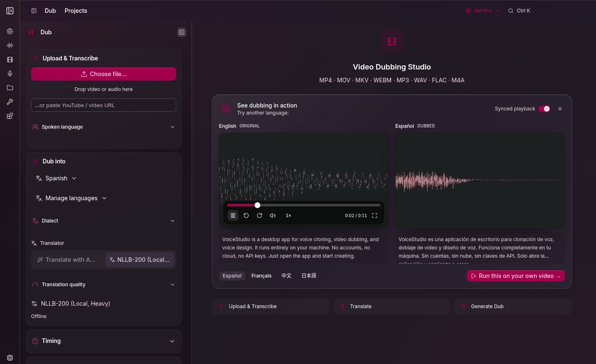Open the waveform audio sidebar icon

click(10, 45)
